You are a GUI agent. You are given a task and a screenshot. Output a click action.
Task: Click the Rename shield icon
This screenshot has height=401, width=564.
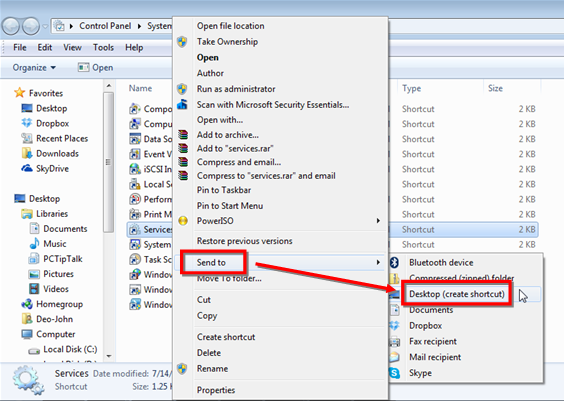click(x=182, y=369)
